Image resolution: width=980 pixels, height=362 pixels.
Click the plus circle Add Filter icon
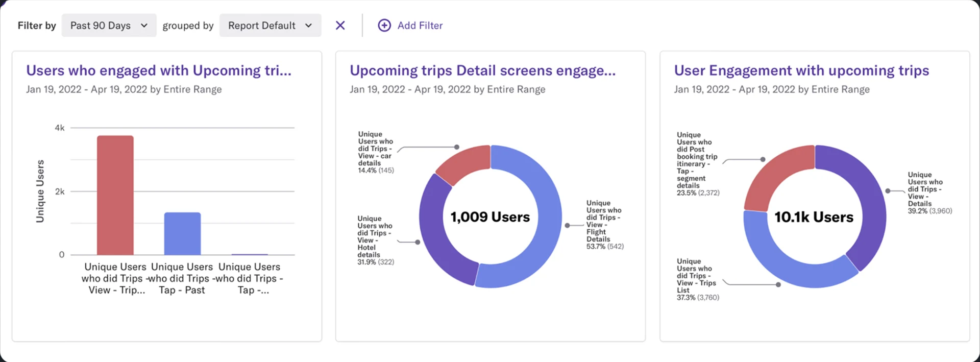click(384, 26)
